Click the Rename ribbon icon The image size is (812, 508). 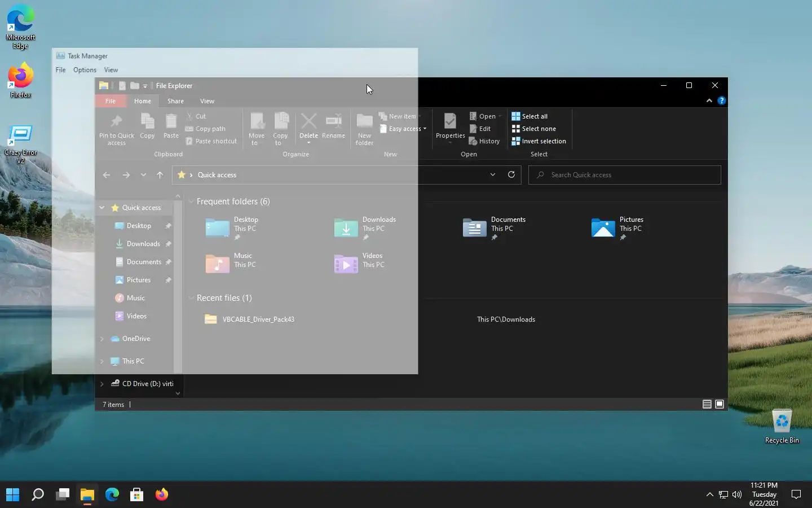click(333, 121)
